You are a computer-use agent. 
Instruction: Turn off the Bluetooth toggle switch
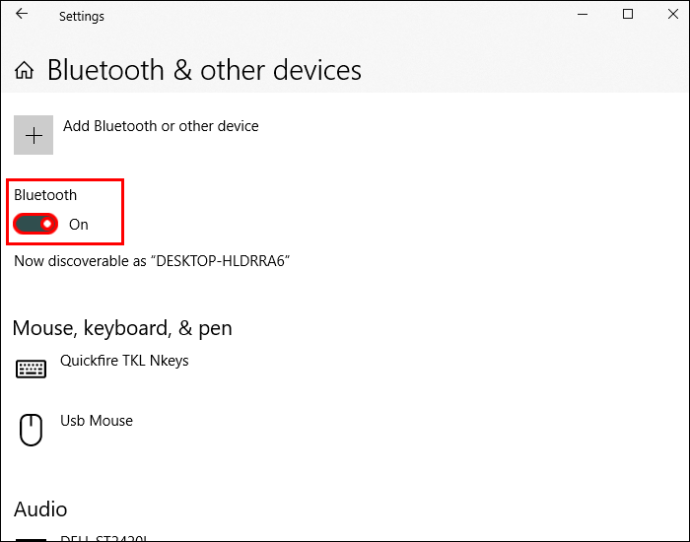coord(36,224)
